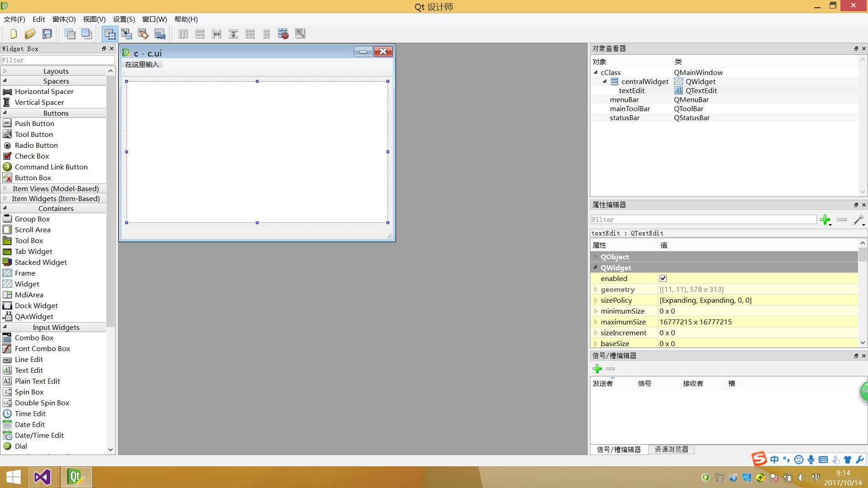The image size is (868, 488).
Task: Collapse the cClass tree node
Action: pos(595,72)
